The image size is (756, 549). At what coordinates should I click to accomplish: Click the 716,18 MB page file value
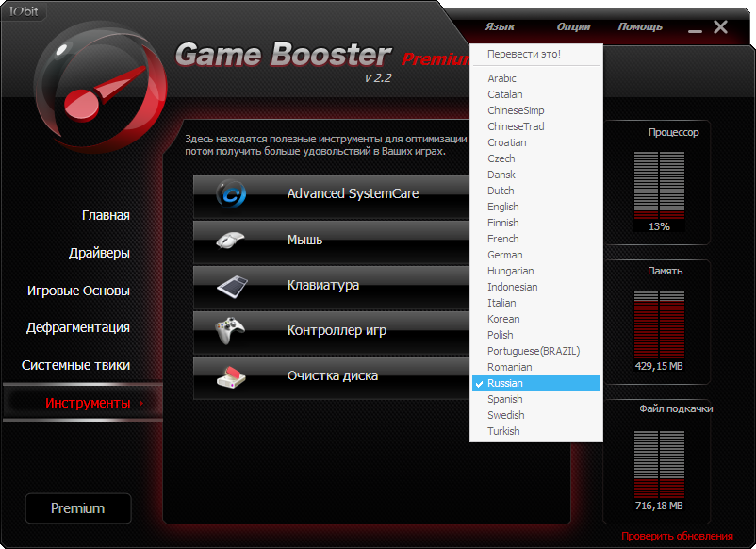click(x=659, y=506)
